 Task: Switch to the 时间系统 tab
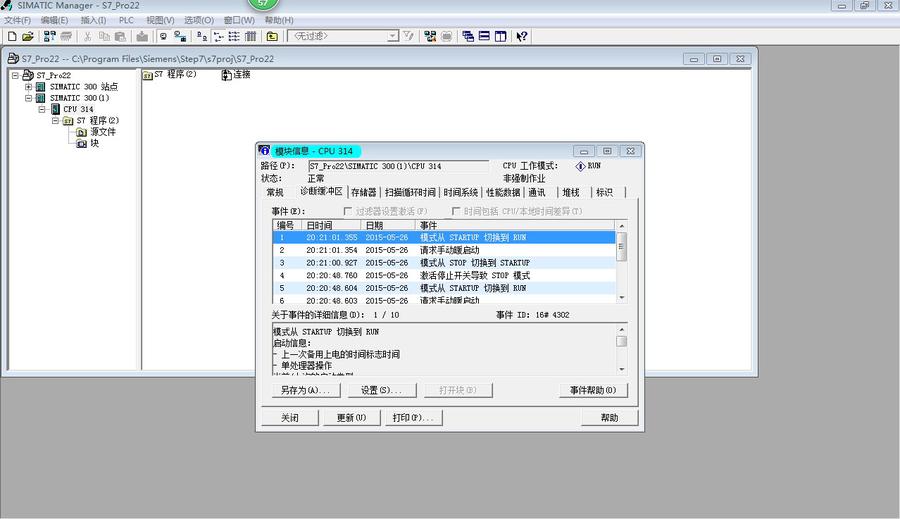[460, 192]
